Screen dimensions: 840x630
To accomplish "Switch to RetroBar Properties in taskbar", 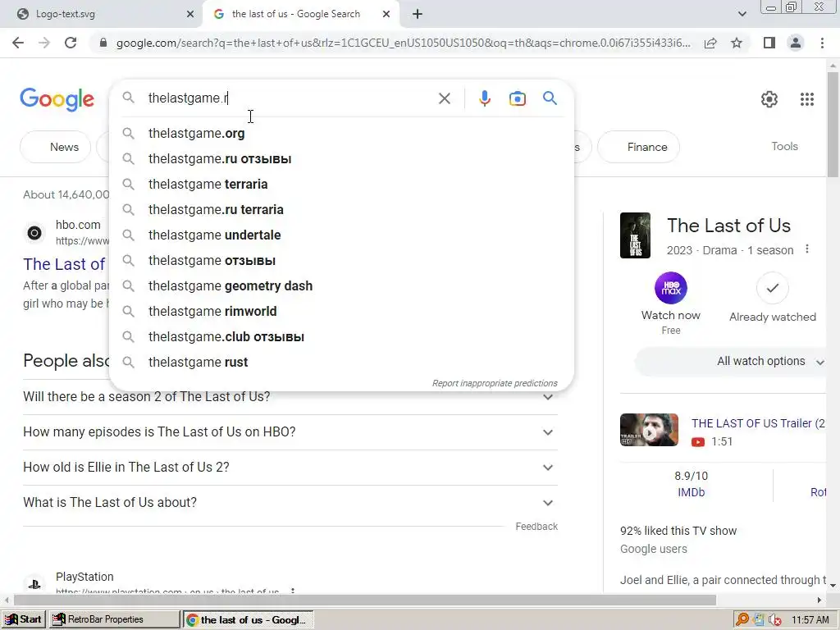I will tap(115, 619).
